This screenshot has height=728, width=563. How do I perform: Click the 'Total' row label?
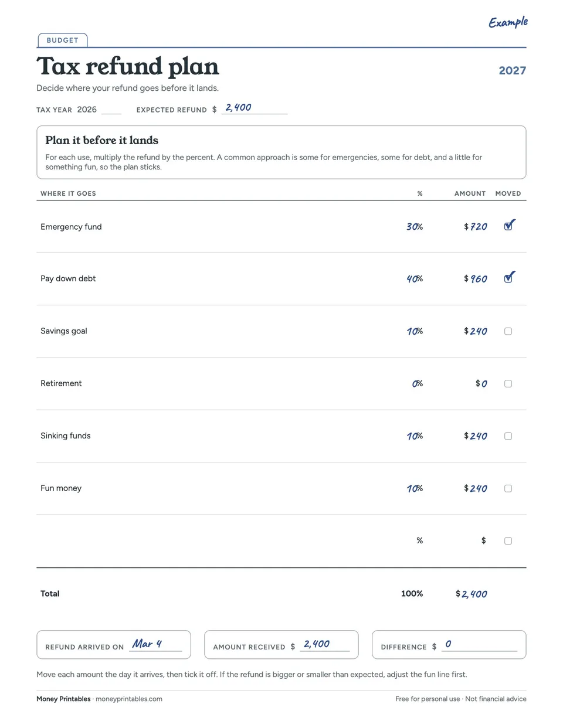click(50, 594)
